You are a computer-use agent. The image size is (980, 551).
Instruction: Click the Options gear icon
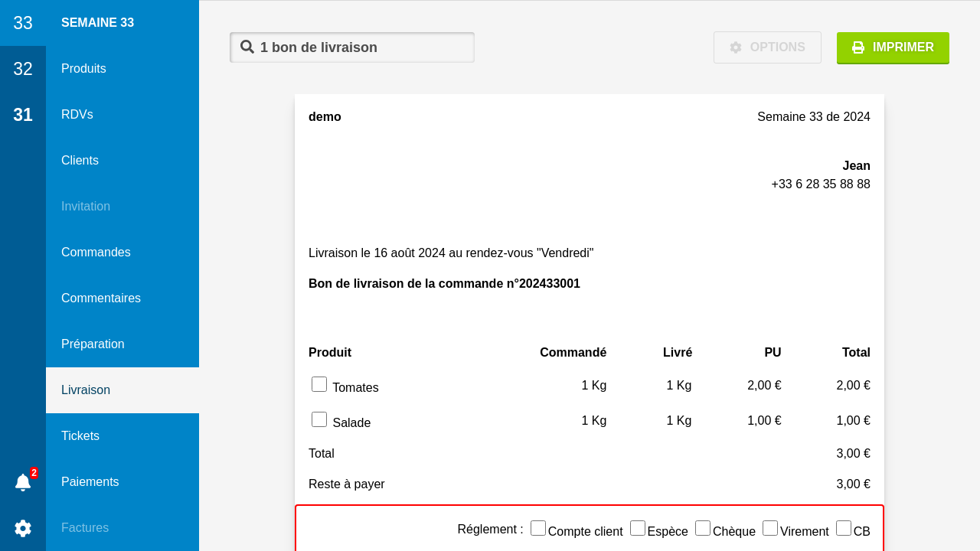pos(736,47)
